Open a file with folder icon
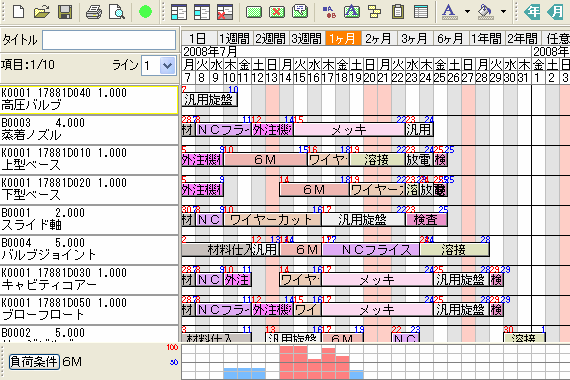Viewport: 570px width, 380px height. click(x=42, y=12)
